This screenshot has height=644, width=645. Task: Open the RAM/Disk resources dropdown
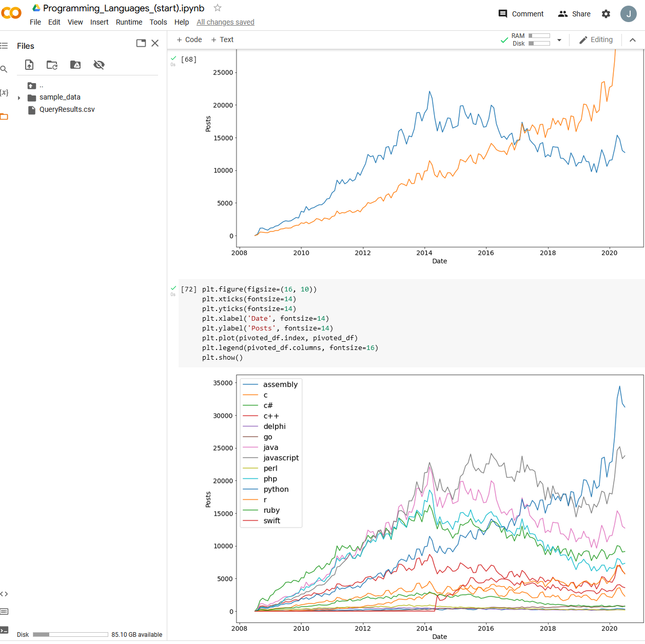coord(559,40)
